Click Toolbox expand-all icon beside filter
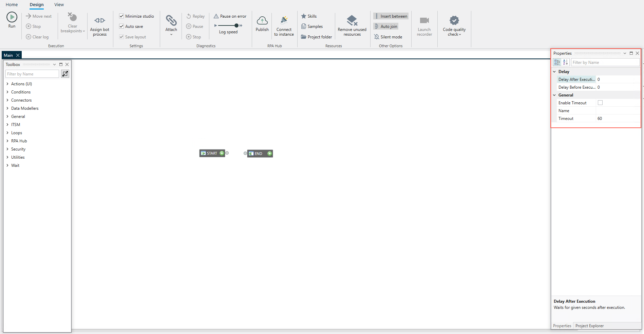The width and height of the screenshot is (644, 334). pos(65,74)
